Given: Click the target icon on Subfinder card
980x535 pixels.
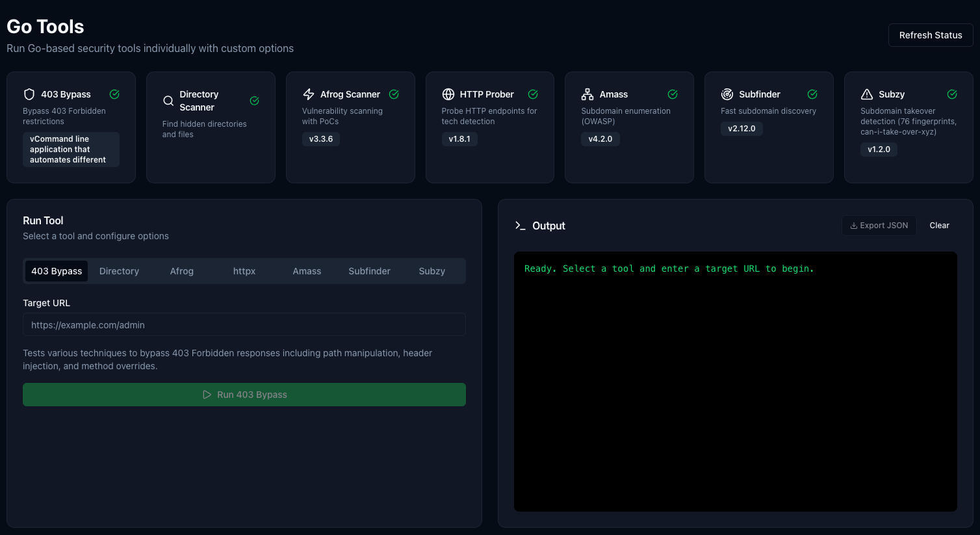Looking at the screenshot, I should [x=727, y=94].
